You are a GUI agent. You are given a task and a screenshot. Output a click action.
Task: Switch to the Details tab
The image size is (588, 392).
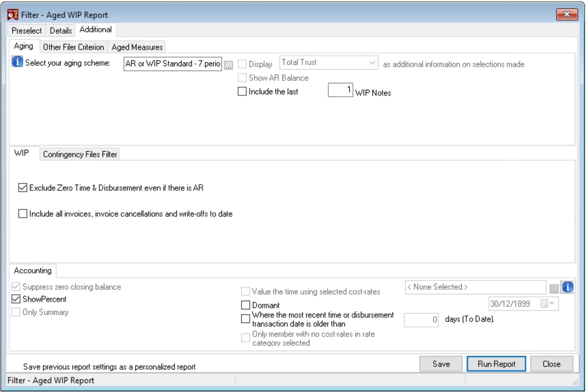pos(61,31)
